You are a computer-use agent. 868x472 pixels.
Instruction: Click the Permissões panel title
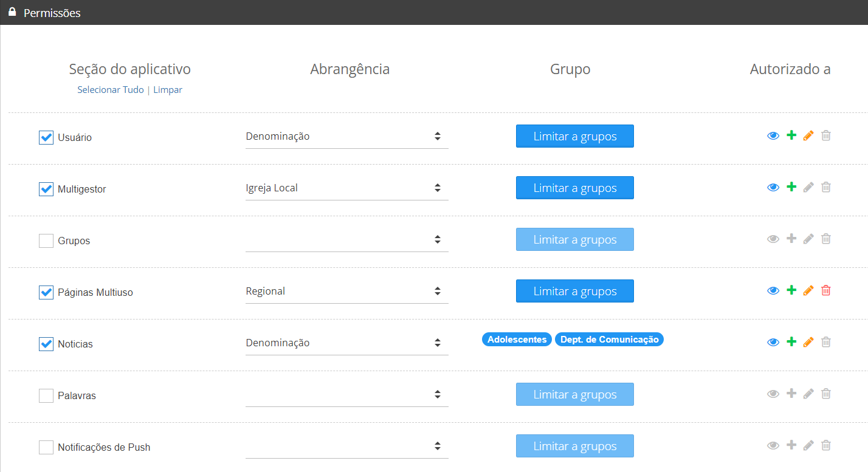[52, 13]
